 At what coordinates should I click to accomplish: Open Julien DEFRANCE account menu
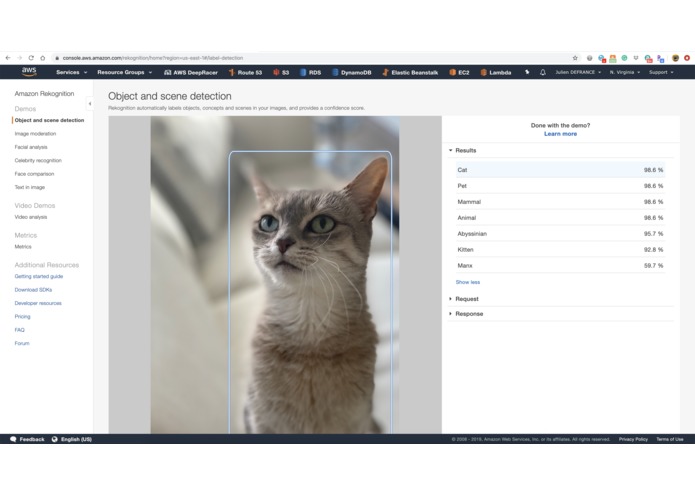[x=578, y=72]
